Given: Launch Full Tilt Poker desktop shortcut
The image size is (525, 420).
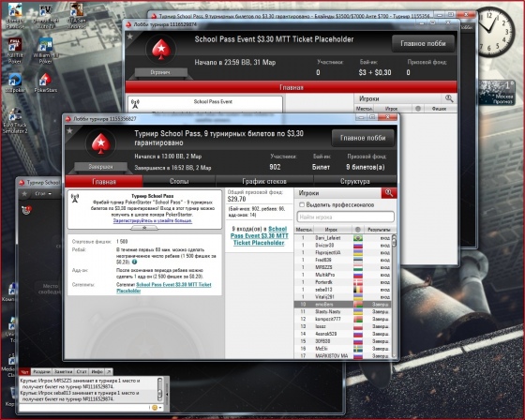Looking at the screenshot, I should click(x=15, y=51).
